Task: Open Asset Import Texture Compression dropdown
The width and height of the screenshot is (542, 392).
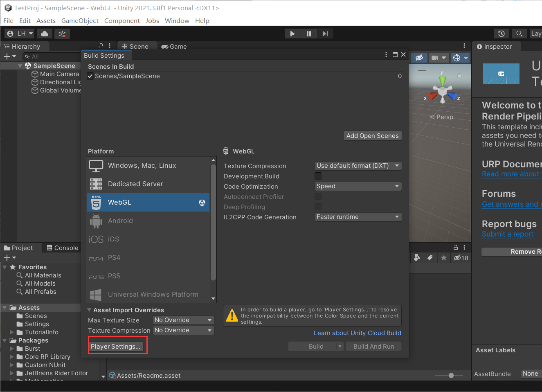Action: [184, 330]
